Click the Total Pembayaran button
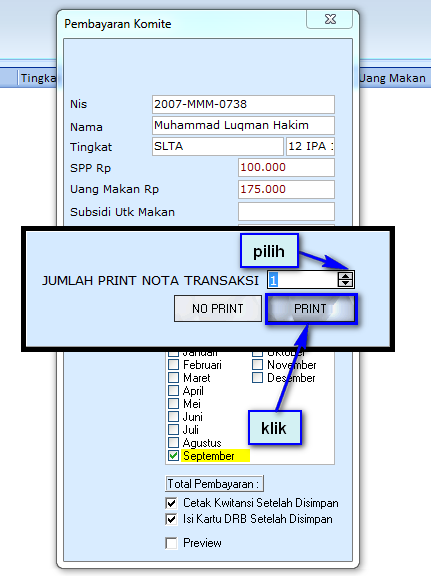Image resolution: width=431 pixels, height=576 pixels. click(x=214, y=484)
